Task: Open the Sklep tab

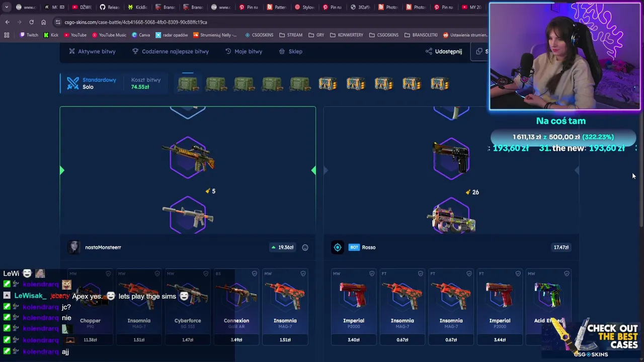Action: coord(291,51)
